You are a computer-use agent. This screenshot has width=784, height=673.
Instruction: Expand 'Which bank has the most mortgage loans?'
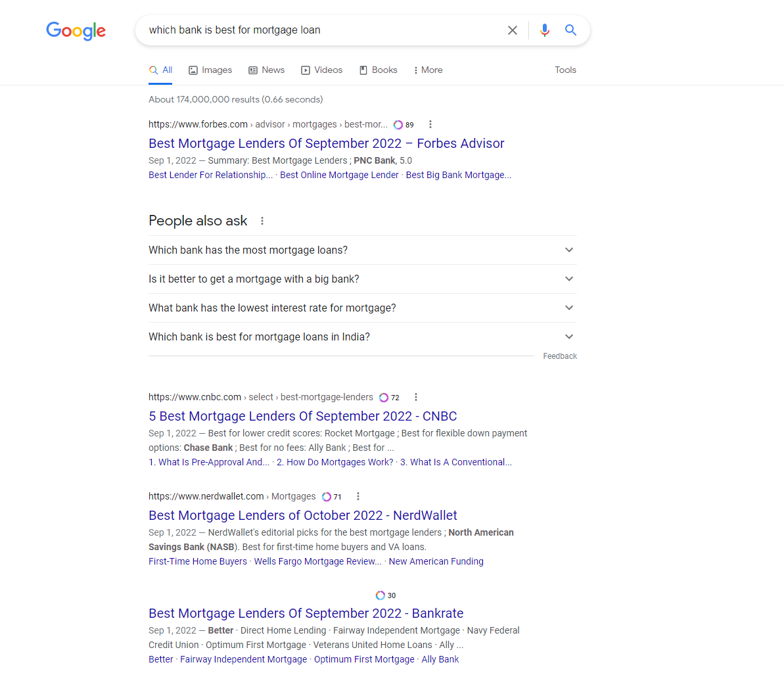[363, 250]
